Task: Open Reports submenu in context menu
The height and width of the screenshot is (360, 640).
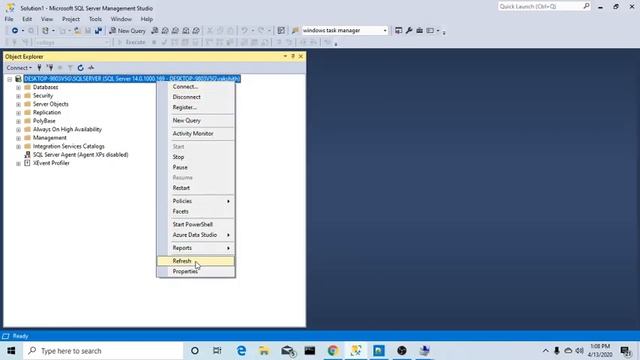Action: pyautogui.click(x=196, y=248)
